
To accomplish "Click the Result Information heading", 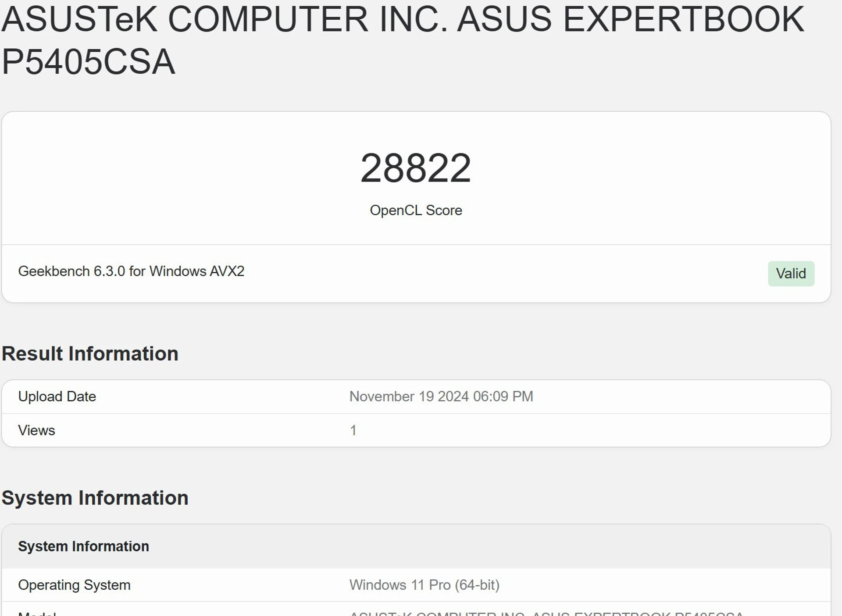I will point(90,354).
